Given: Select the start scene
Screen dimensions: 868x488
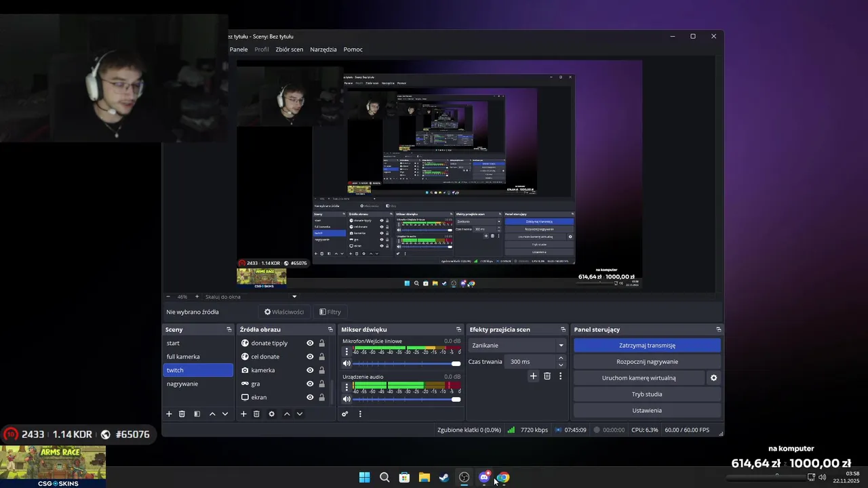Looking at the screenshot, I should 198,343.
